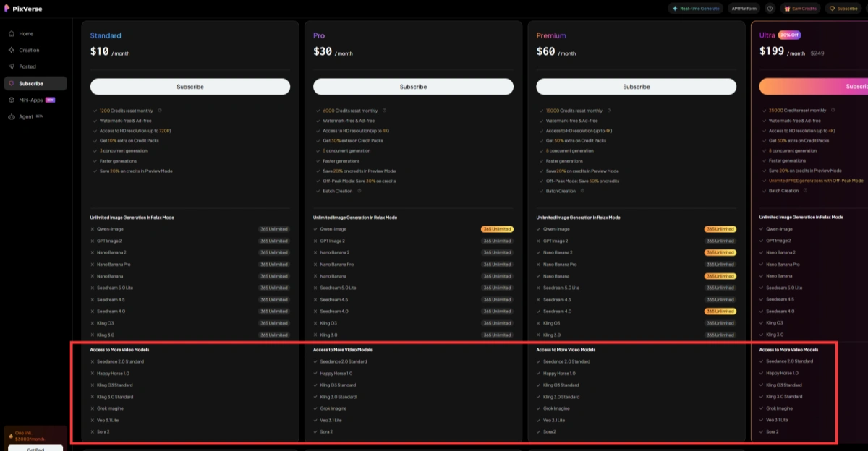Click the Earn Credits button
The image size is (868, 451).
click(x=800, y=9)
